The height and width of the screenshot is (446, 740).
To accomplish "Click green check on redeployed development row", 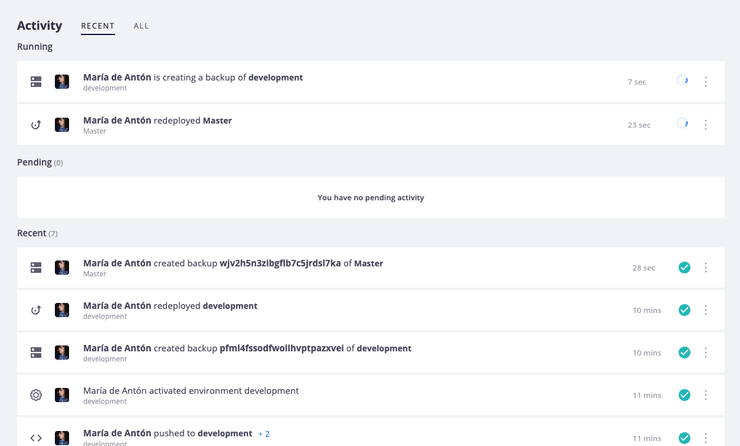I will [x=684, y=310].
